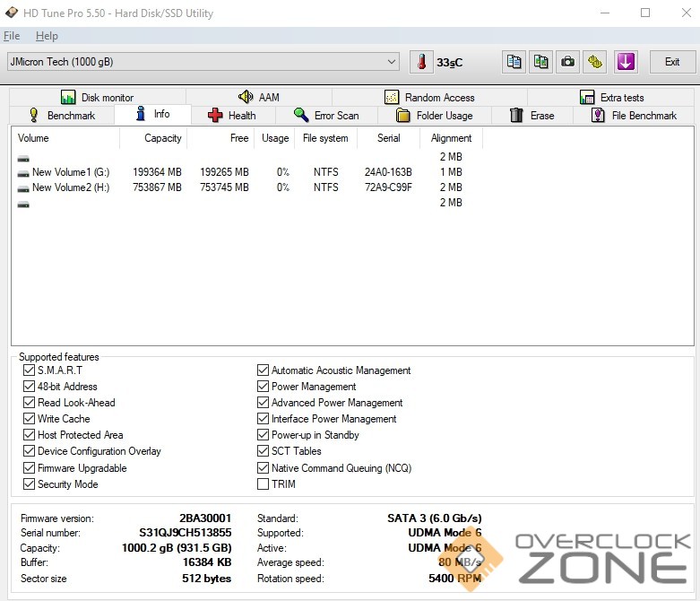Sort by the Volume column header
700x601 pixels.
pyautogui.click(x=65, y=138)
